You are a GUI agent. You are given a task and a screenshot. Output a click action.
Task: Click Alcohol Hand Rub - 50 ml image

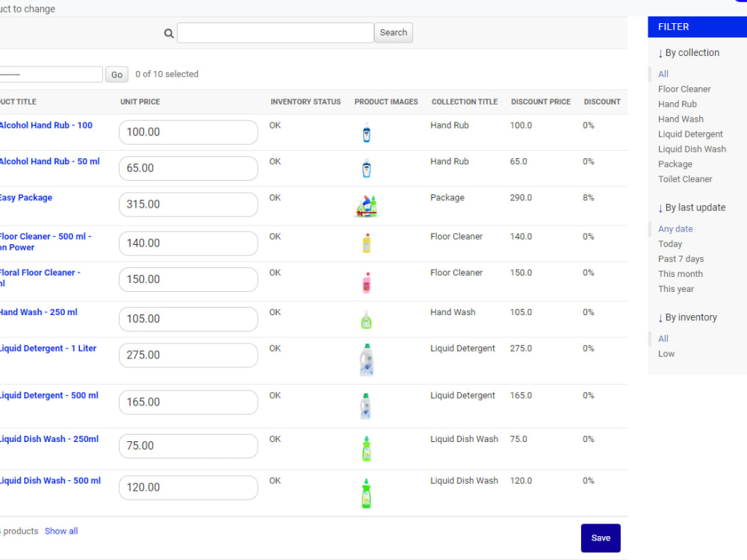click(366, 168)
